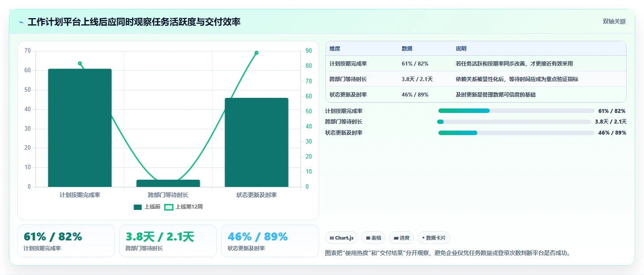This screenshot has width=644, height=275.
Task: Click right axis value 90
Action: [x=308, y=51]
